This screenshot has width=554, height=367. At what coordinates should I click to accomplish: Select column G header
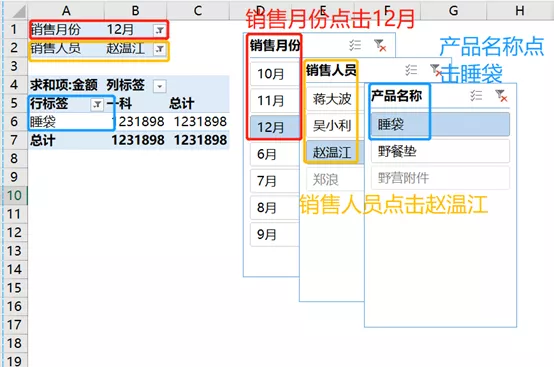coord(453,11)
